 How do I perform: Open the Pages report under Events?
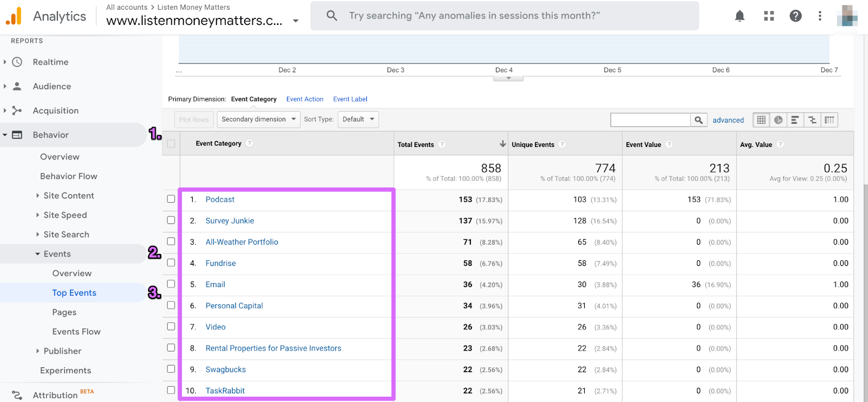(64, 312)
